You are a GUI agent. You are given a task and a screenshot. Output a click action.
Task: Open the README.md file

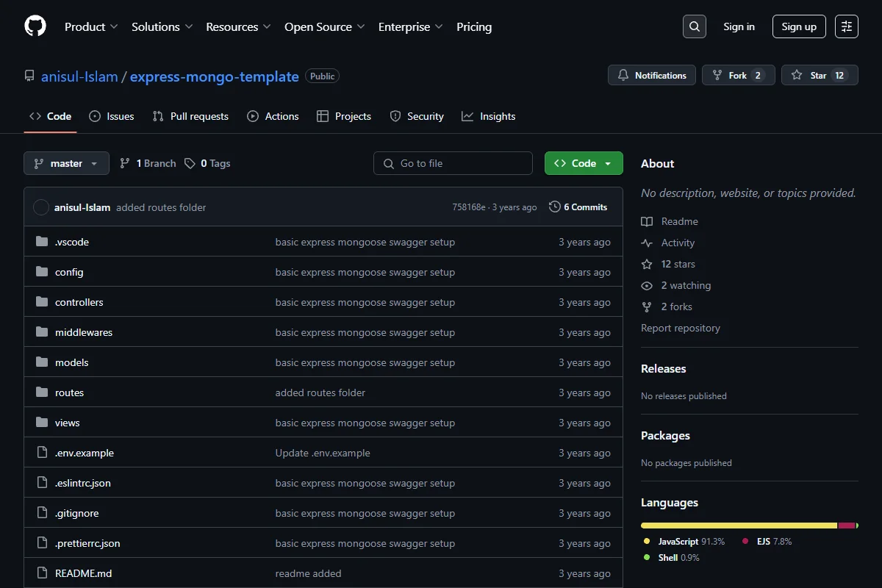coord(83,573)
